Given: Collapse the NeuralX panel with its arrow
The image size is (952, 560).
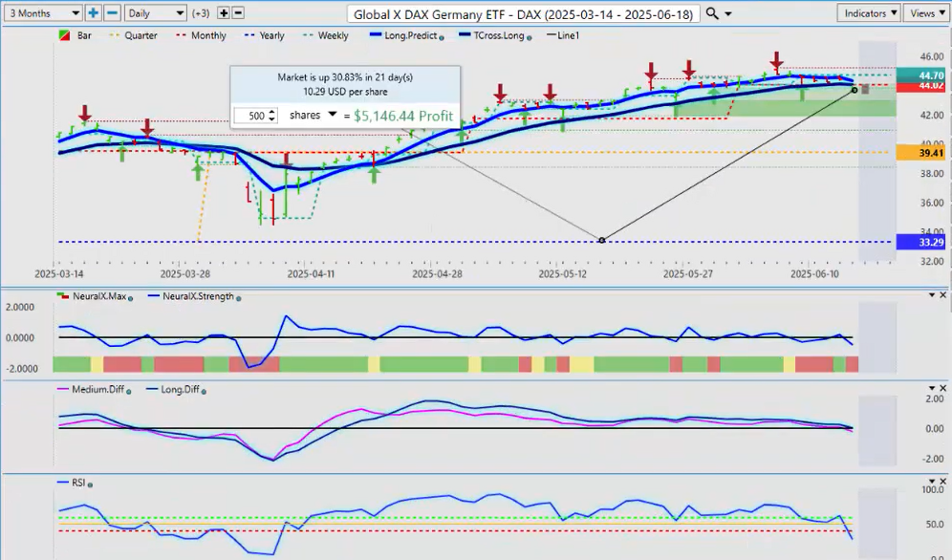Looking at the screenshot, I should [932, 295].
